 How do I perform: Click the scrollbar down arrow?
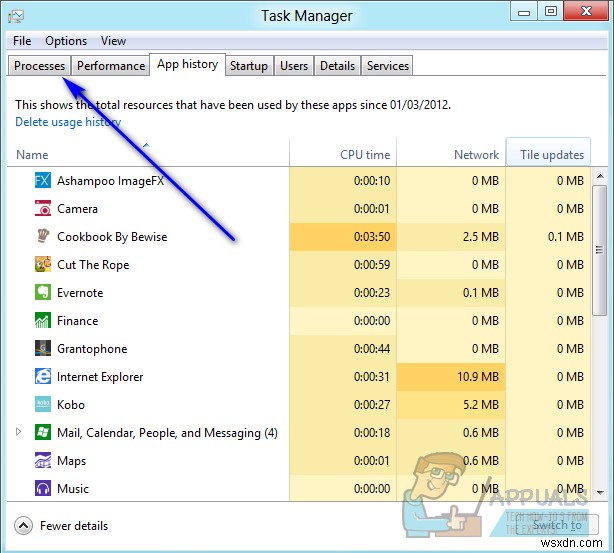pos(600,492)
